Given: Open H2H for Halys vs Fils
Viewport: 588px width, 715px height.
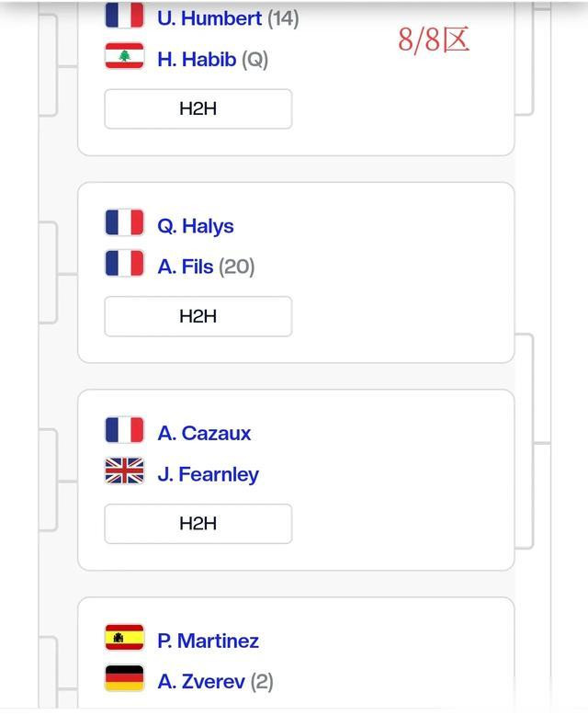Looking at the screenshot, I should (x=198, y=316).
